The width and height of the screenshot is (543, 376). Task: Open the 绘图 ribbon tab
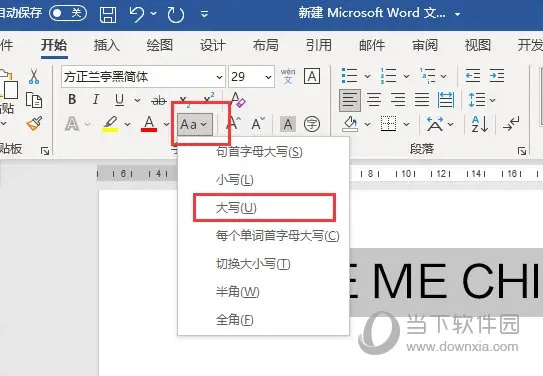pyautogui.click(x=160, y=45)
